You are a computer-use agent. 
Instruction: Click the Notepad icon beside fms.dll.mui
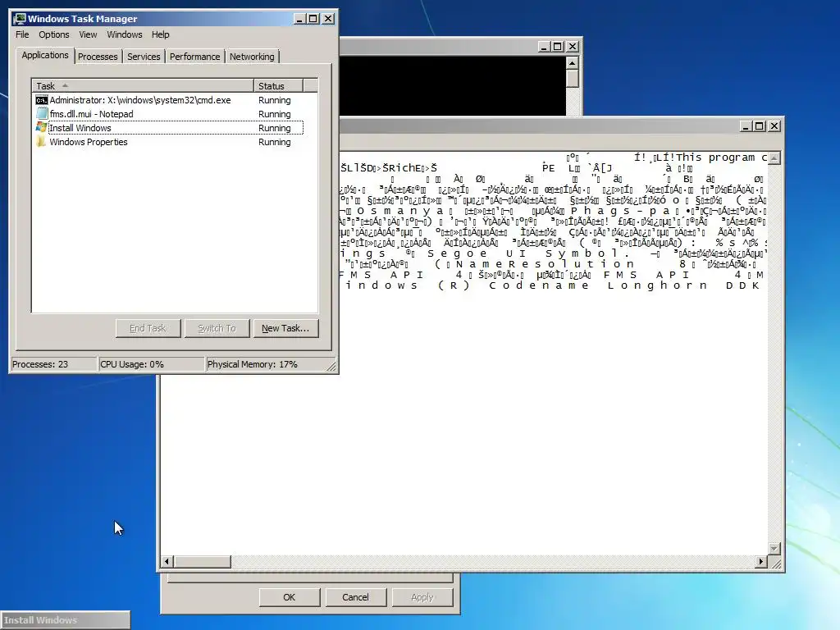[x=41, y=114]
